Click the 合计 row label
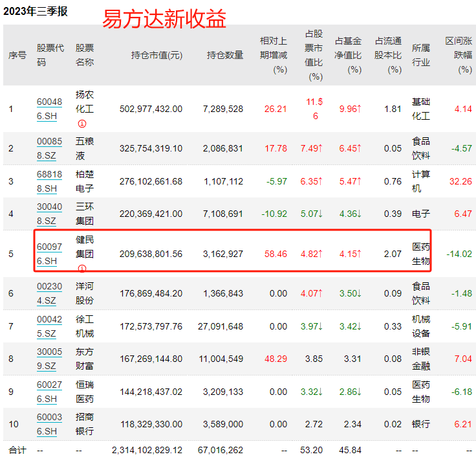The width and height of the screenshot is (476, 459). click(17, 450)
